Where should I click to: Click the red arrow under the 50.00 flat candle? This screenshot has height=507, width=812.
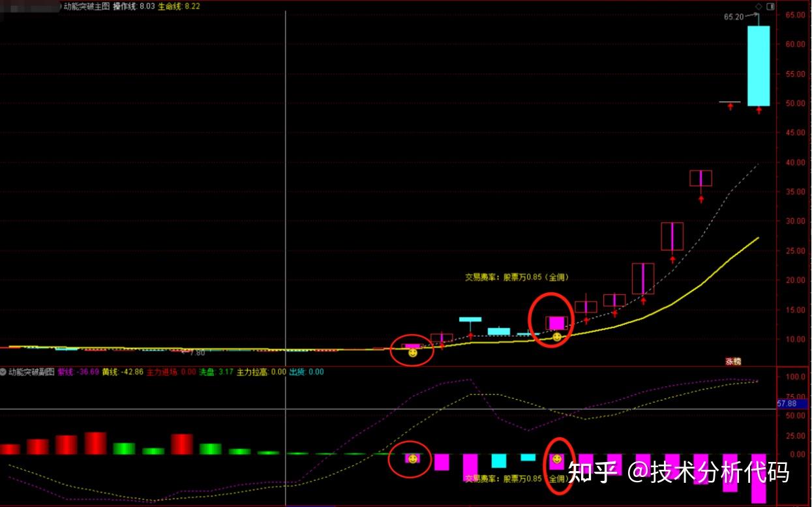coord(730,106)
